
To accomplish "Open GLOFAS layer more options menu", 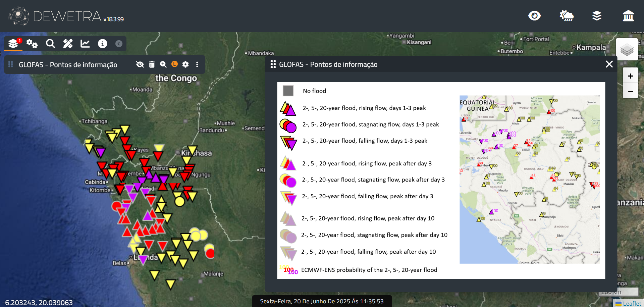I will tap(197, 64).
